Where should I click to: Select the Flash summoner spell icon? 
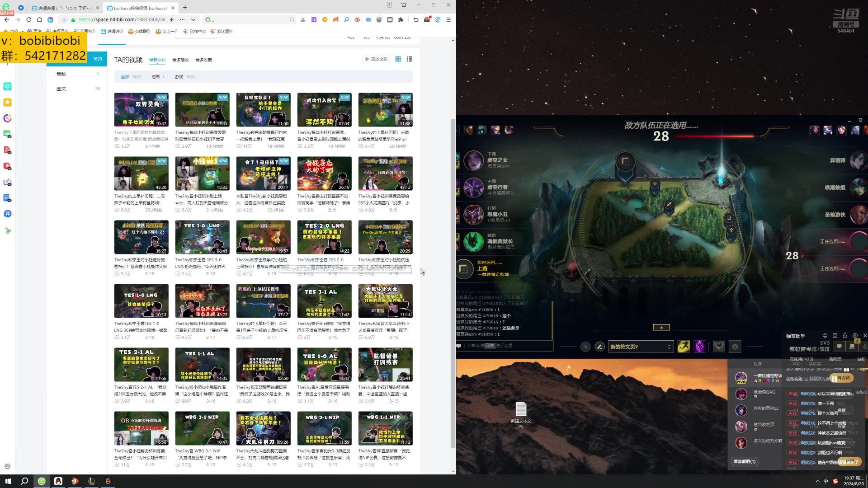click(684, 347)
